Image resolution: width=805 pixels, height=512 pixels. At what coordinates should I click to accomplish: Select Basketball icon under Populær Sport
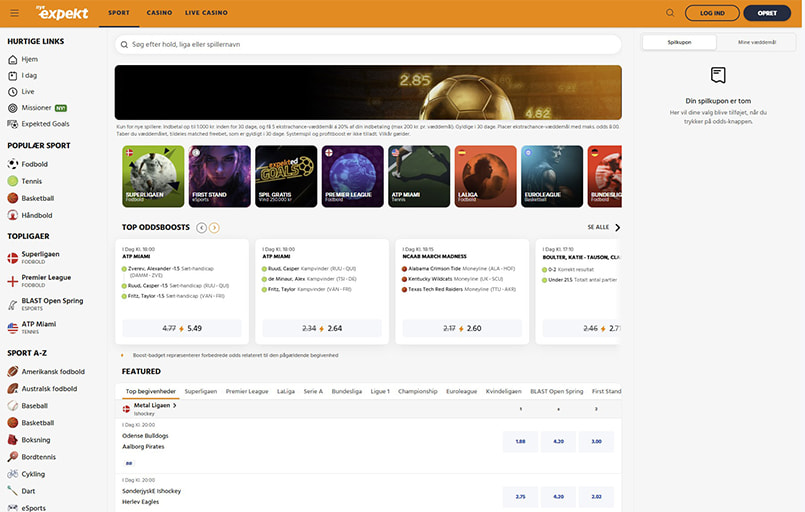13,198
